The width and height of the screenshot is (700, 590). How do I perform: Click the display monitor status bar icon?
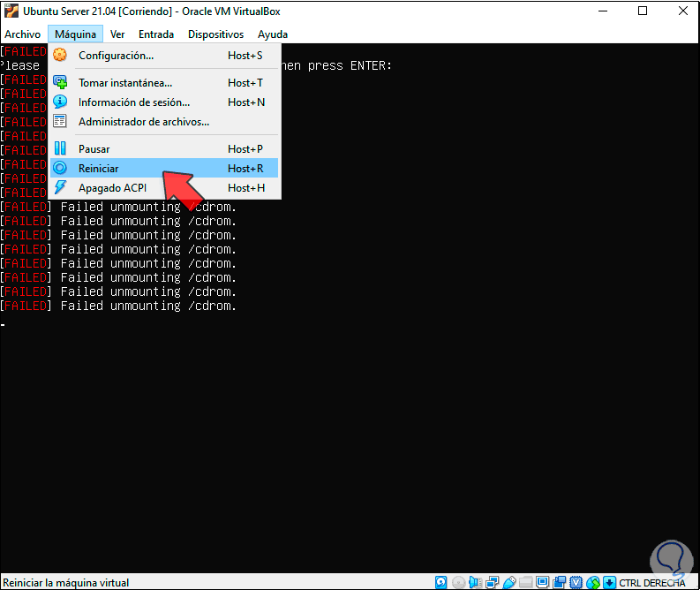point(542,582)
